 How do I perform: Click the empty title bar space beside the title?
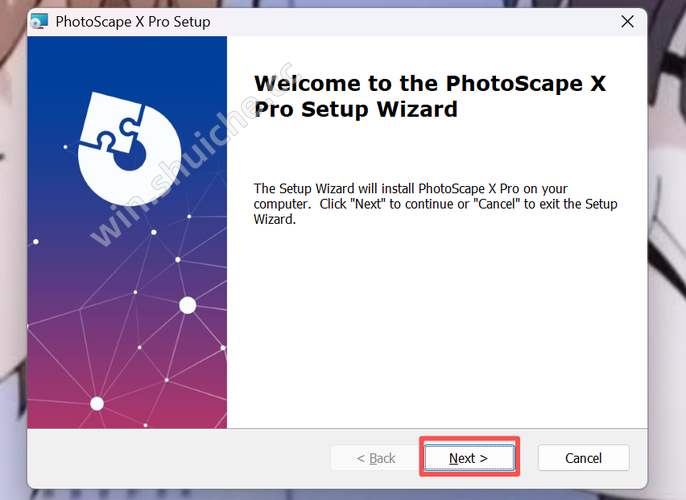pyautogui.click(x=400, y=21)
